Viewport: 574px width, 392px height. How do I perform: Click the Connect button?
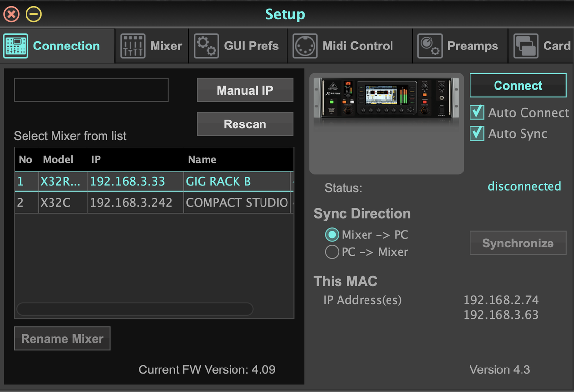tap(518, 85)
